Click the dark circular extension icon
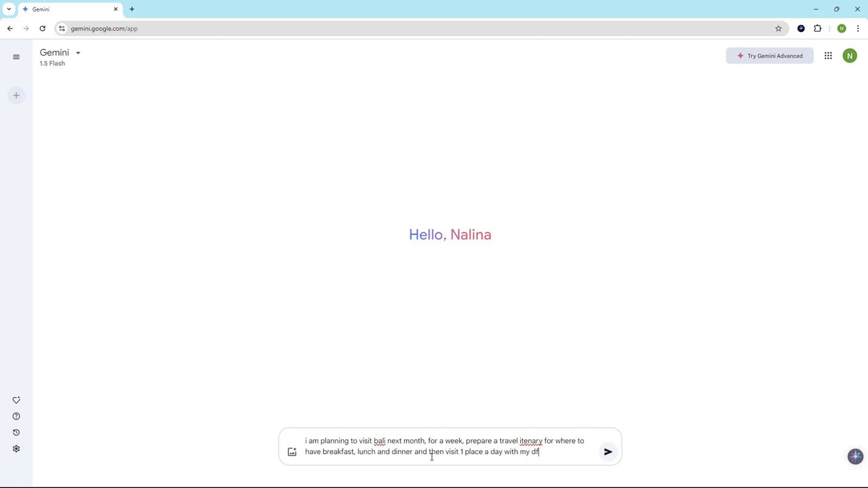The width and height of the screenshot is (868, 488). 801,28
